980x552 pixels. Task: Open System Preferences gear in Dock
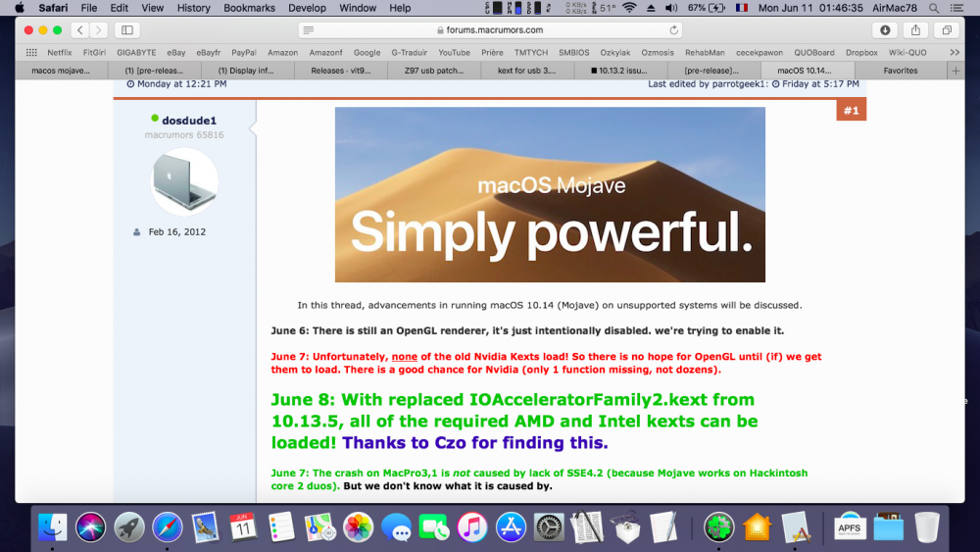[549, 527]
